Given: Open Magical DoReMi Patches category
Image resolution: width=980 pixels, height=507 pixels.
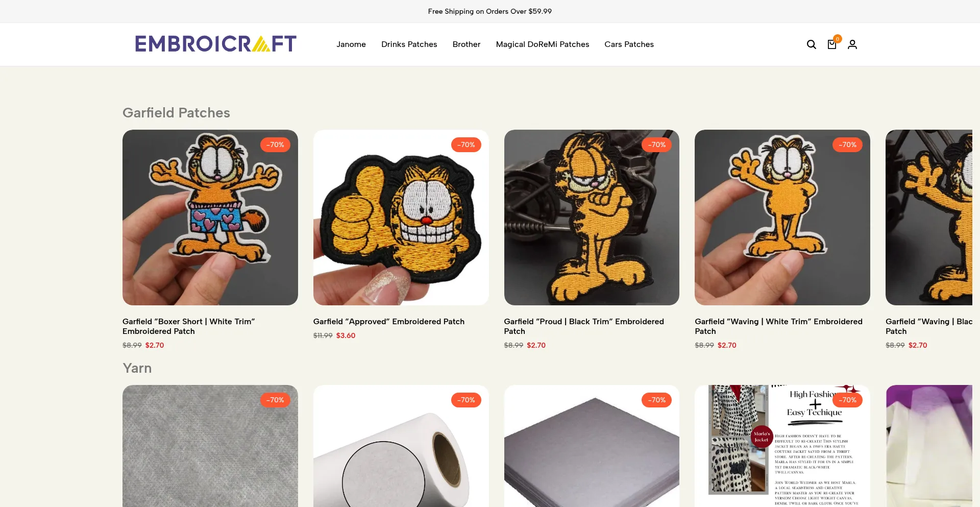Looking at the screenshot, I should click(543, 44).
